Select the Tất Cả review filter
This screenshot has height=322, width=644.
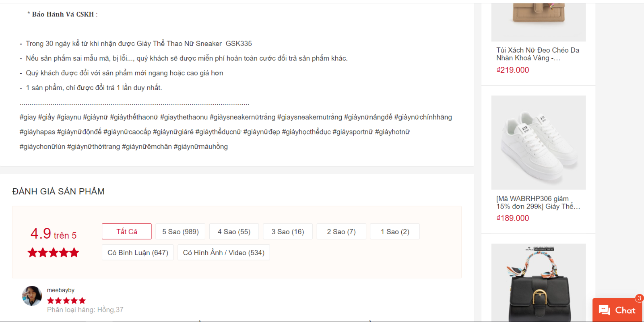click(127, 231)
